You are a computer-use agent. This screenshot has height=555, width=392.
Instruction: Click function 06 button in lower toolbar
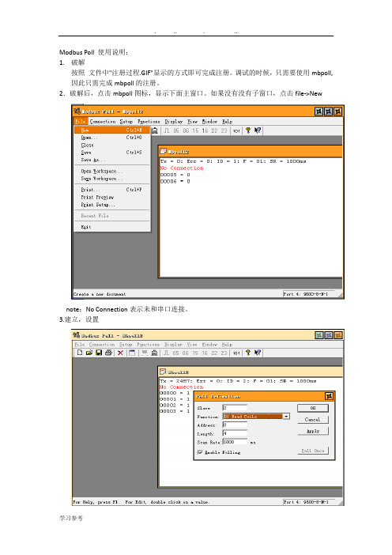click(186, 353)
